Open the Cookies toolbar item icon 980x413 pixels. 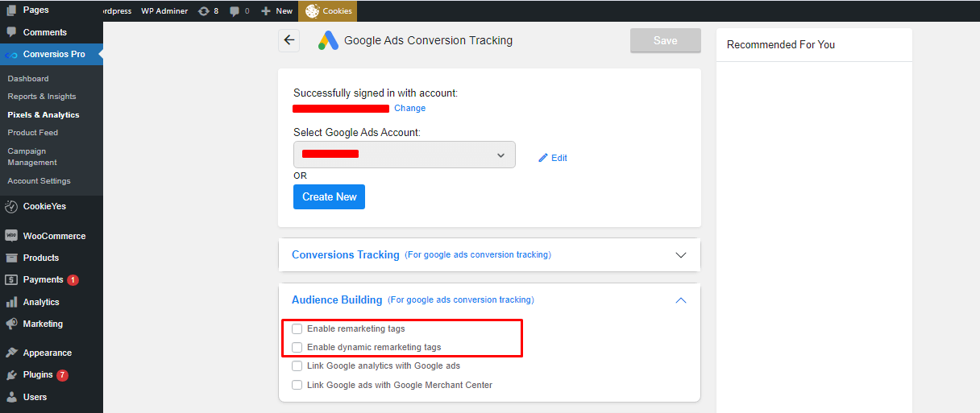click(313, 11)
